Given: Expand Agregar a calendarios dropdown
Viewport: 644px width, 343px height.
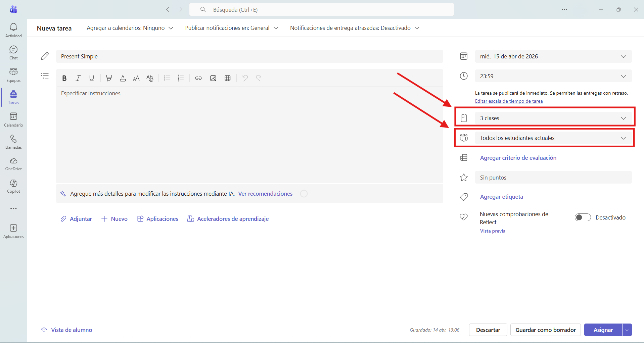Looking at the screenshot, I should pos(130,28).
